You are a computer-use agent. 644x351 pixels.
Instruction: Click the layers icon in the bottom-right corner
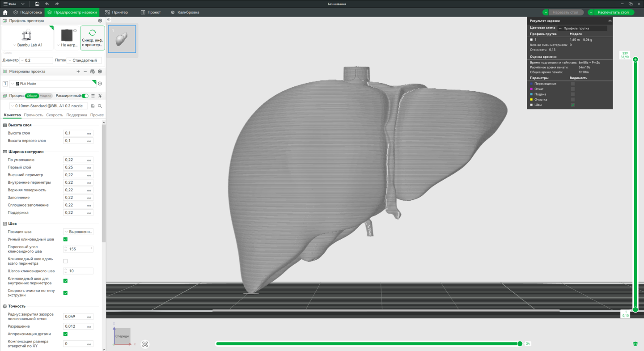(636, 344)
